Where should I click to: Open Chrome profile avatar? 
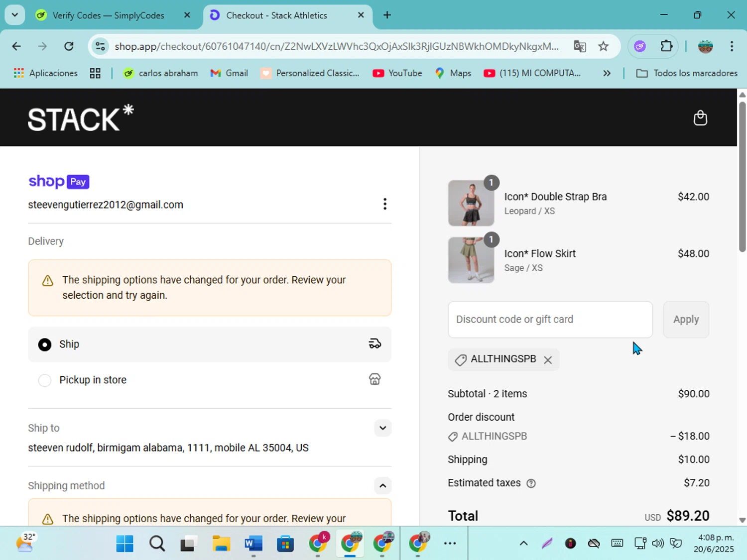click(705, 46)
